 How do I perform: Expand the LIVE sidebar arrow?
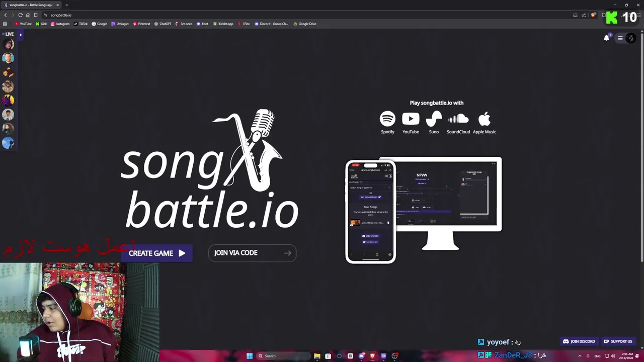coord(21,34)
